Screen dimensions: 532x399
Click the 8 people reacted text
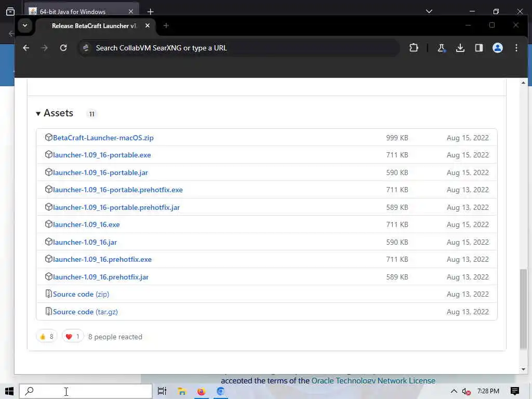point(115,337)
